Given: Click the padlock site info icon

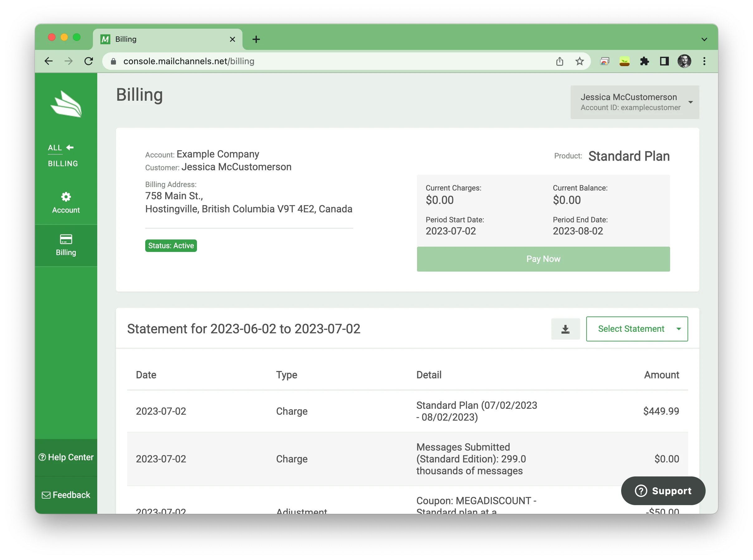Looking at the screenshot, I should click(113, 61).
